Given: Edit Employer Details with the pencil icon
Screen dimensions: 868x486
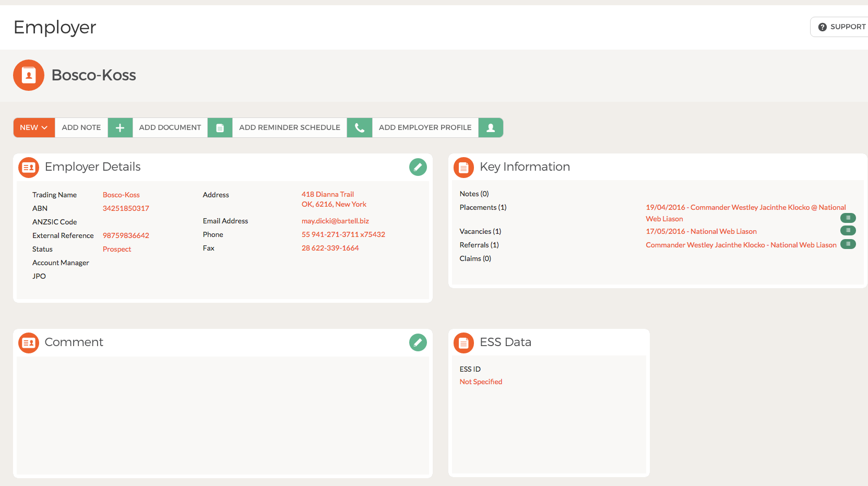Looking at the screenshot, I should pos(418,167).
